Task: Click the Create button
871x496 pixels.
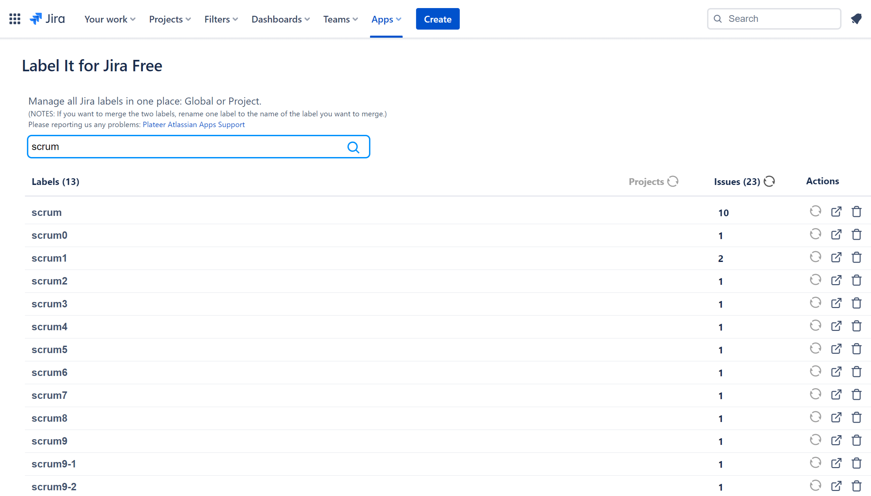Action: [x=438, y=19]
